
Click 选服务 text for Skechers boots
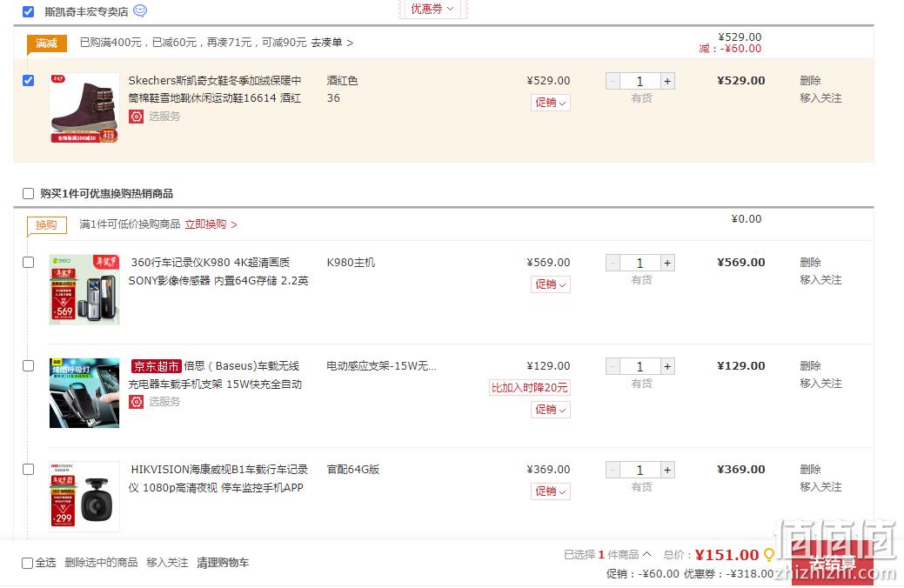[x=164, y=117]
